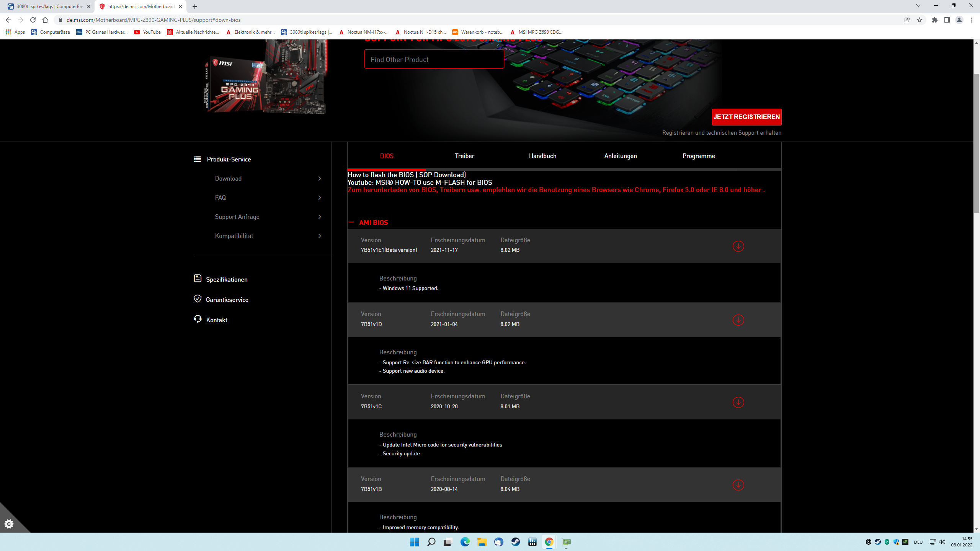
Task: Open the settings gear in bottom-left corner
Action: pyautogui.click(x=9, y=523)
